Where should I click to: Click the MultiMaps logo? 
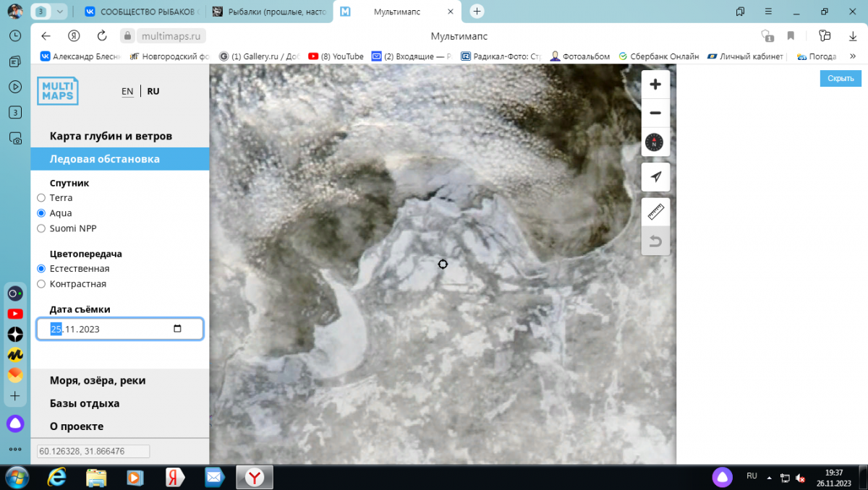click(58, 91)
